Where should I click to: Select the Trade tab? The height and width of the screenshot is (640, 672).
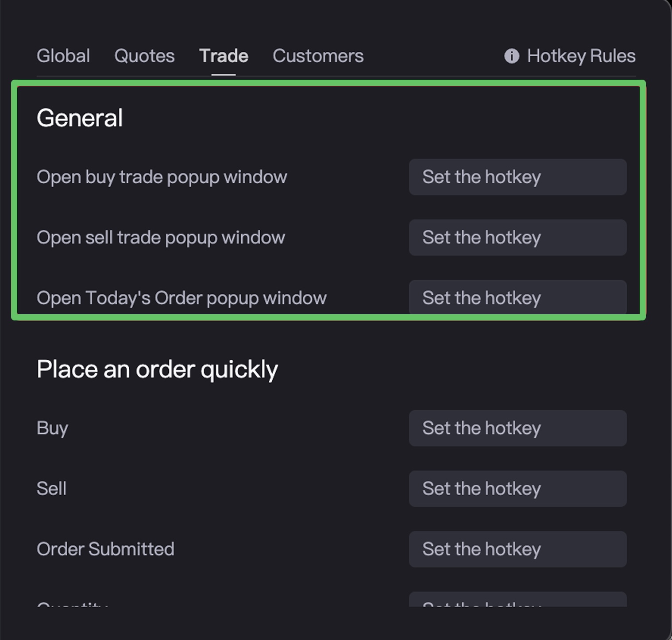pyautogui.click(x=224, y=56)
